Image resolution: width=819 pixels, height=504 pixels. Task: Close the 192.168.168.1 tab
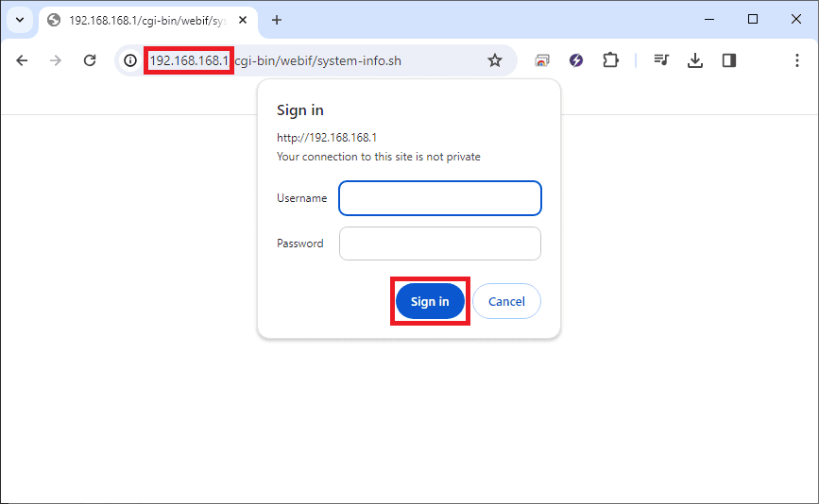tap(243, 20)
